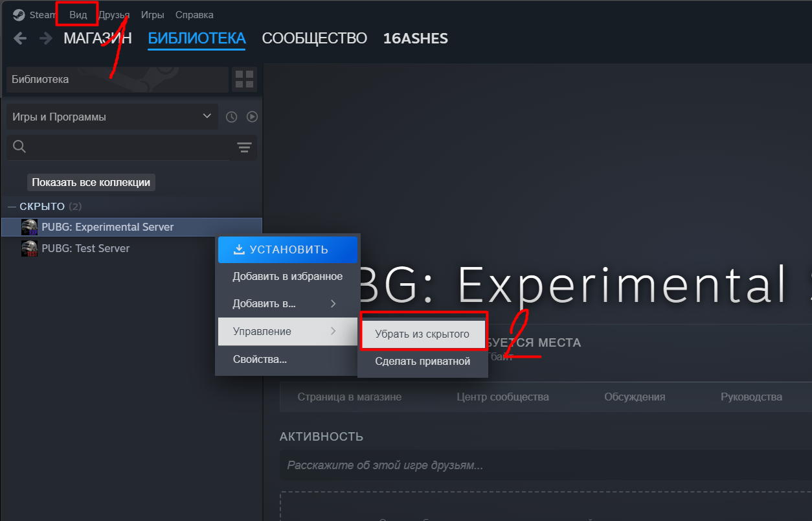812x521 pixels.
Task: Open advanced filters icon in search bar
Action: click(x=244, y=148)
